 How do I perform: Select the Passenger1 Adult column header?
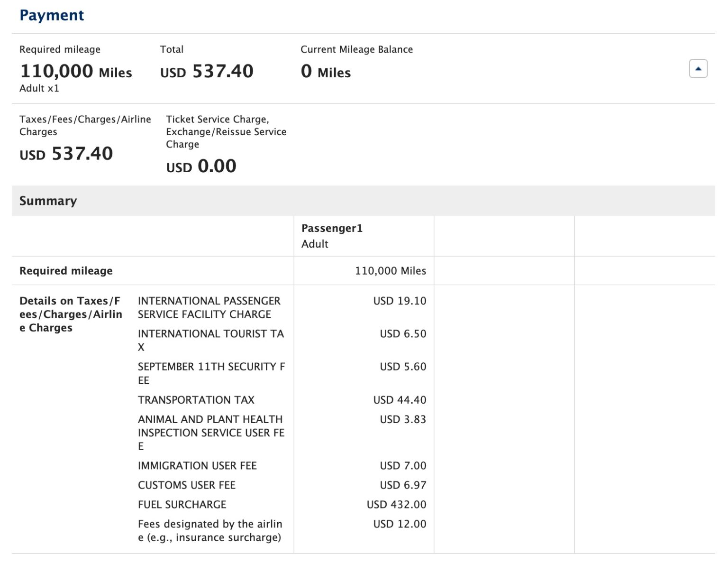(x=332, y=235)
